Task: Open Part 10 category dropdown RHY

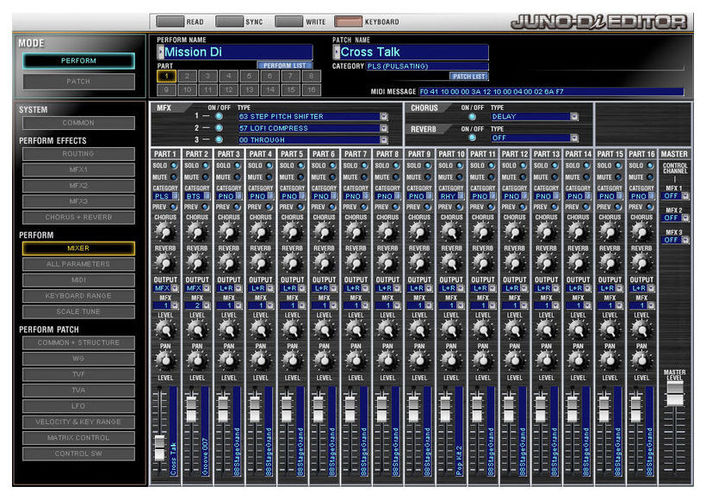Action: [x=451, y=196]
